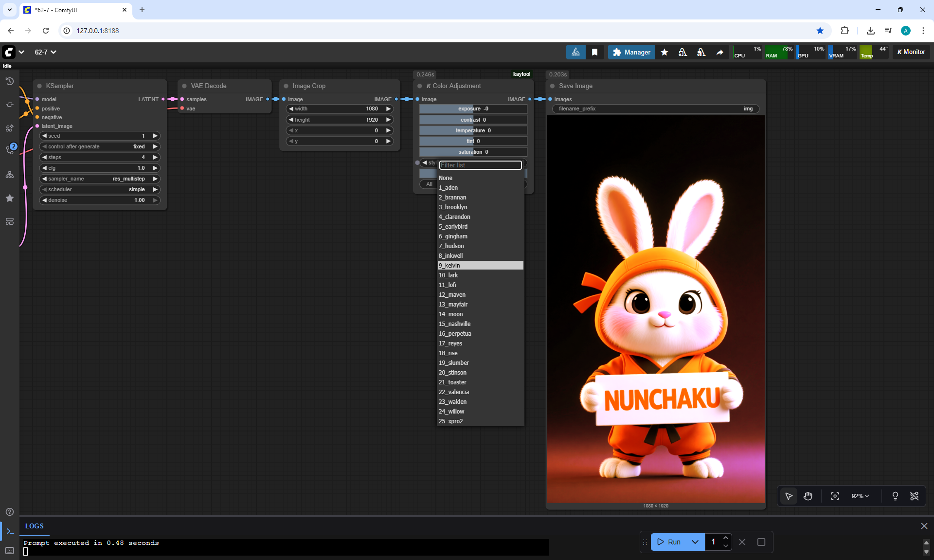This screenshot has width=934, height=560.
Task: Toggle the Save Image node collapse dot
Action: point(552,86)
